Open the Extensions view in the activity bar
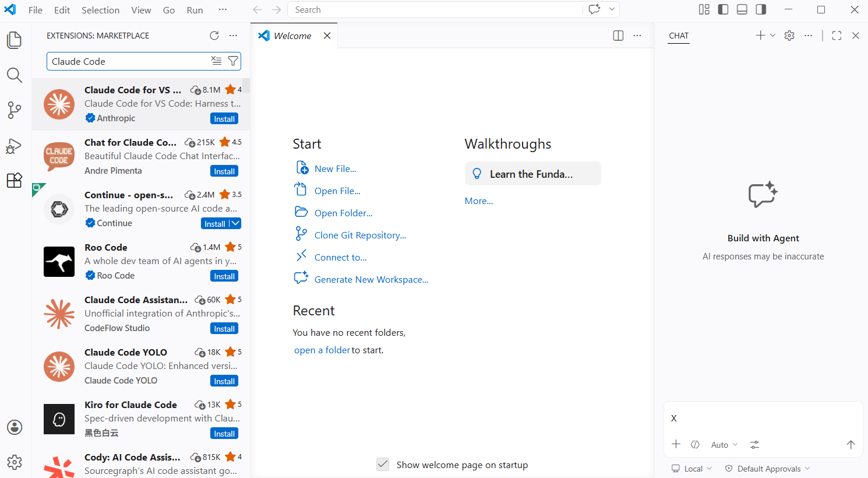The width and height of the screenshot is (868, 478). point(14,180)
